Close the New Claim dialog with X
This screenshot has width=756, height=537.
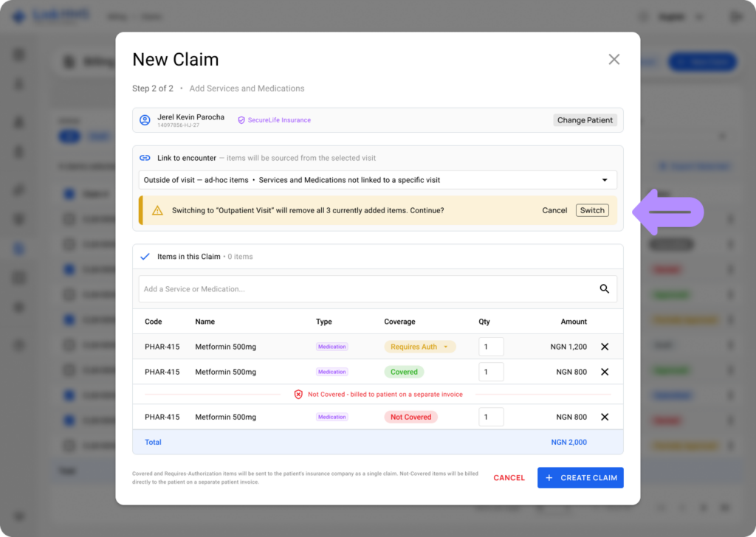(614, 59)
